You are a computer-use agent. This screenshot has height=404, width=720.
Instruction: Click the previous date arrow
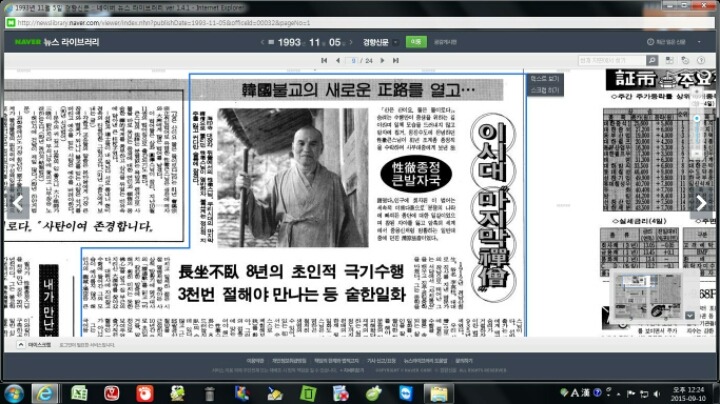point(262,42)
